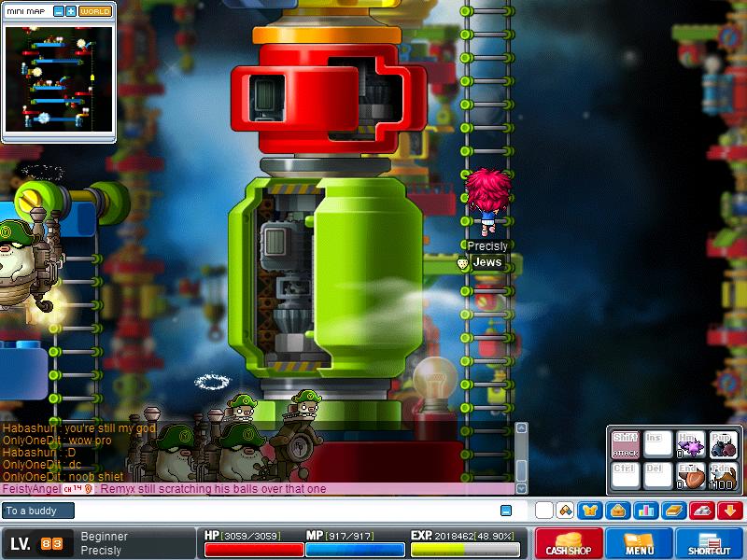Click the red down-arrow quickslot toggle
Viewport: 747px width, 560px height.
coord(730,511)
